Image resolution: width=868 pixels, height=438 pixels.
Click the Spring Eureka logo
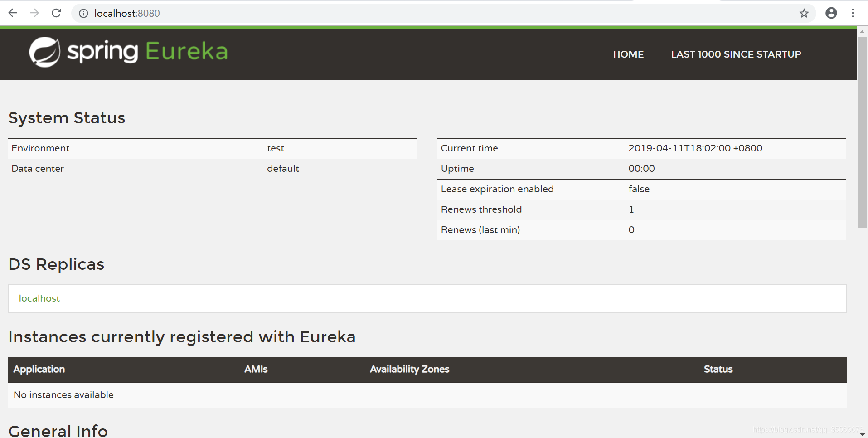pyautogui.click(x=129, y=52)
